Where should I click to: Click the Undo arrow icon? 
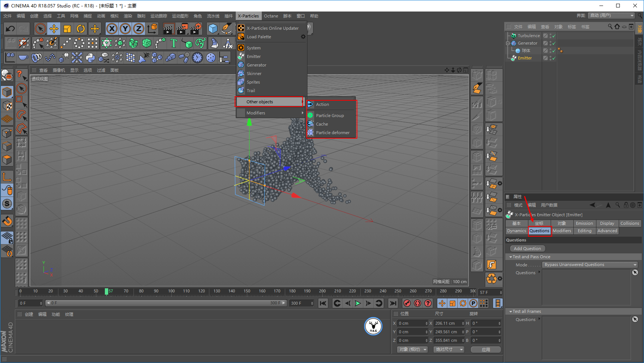[10, 29]
